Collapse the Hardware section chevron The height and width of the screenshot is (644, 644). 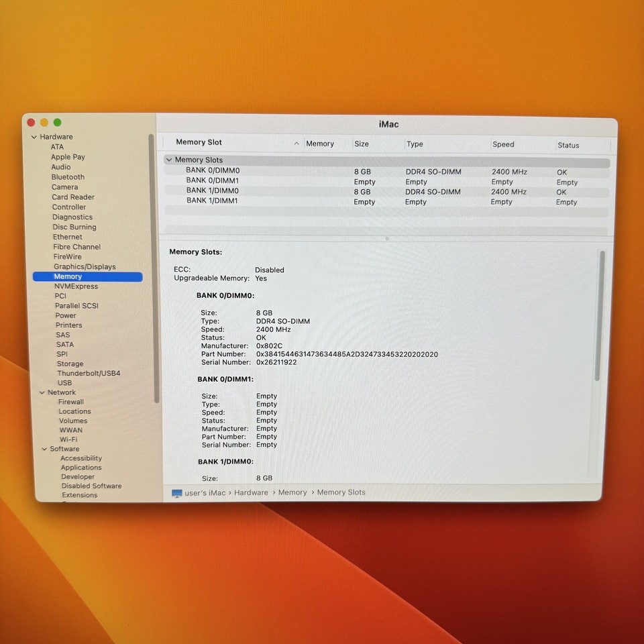(33, 137)
